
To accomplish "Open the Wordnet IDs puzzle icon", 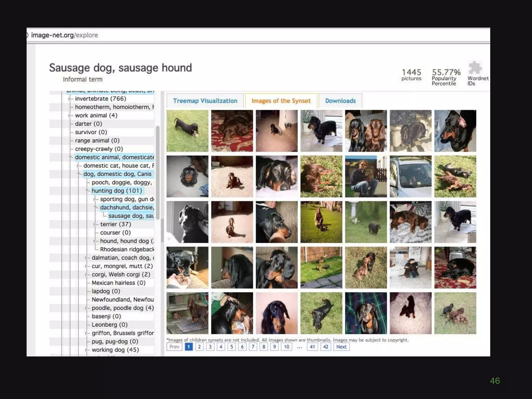I will tap(475, 68).
